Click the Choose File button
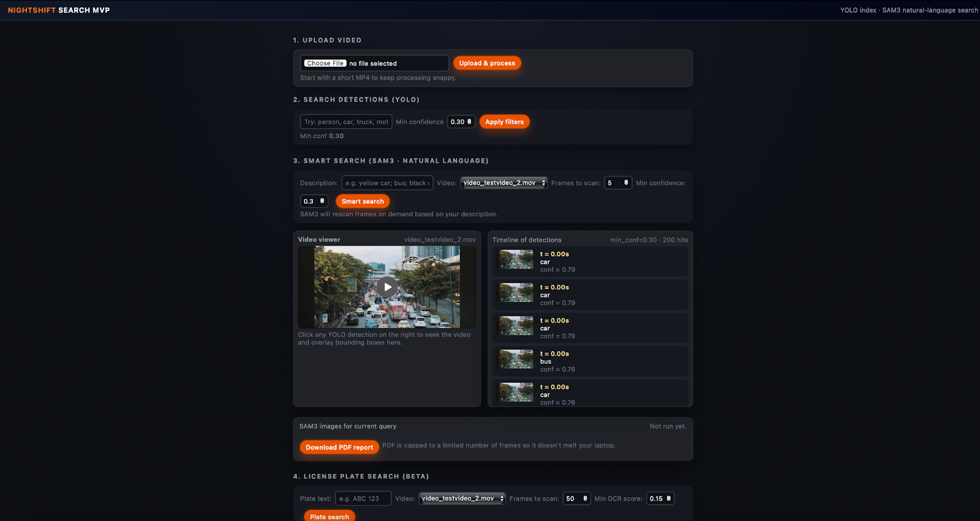The width and height of the screenshot is (980, 521). click(x=325, y=63)
